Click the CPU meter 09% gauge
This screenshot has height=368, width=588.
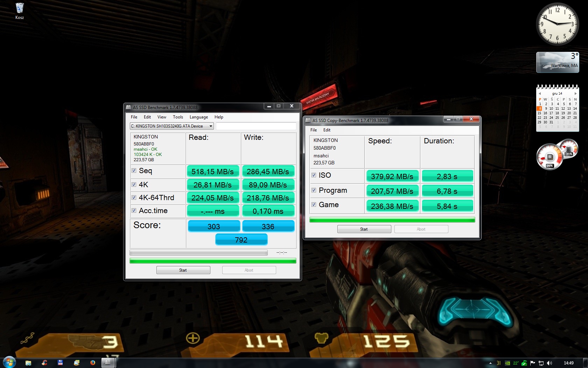pos(549,157)
